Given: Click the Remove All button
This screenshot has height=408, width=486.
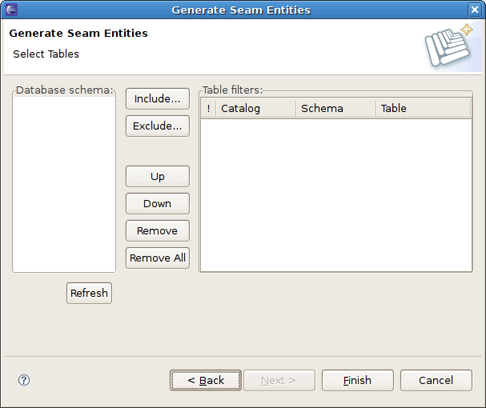Looking at the screenshot, I should tap(157, 258).
